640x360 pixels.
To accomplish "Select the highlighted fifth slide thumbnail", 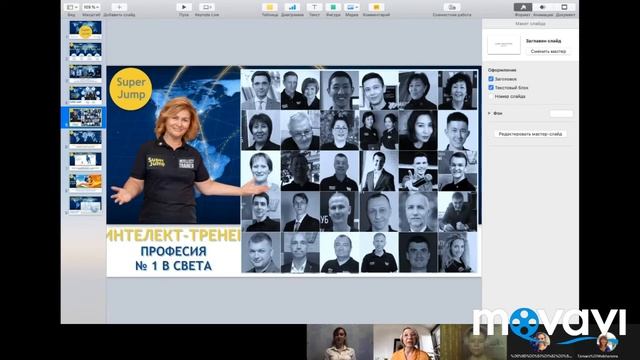I will (85, 118).
